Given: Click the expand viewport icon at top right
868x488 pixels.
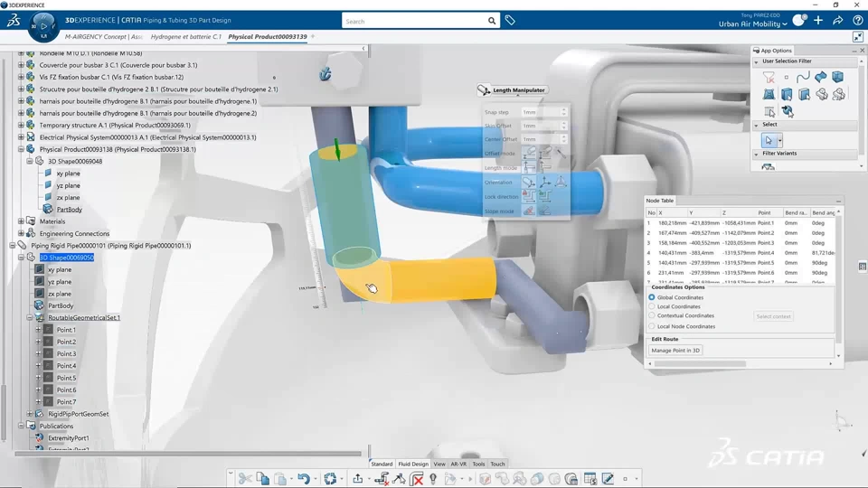Looking at the screenshot, I should [x=858, y=36].
